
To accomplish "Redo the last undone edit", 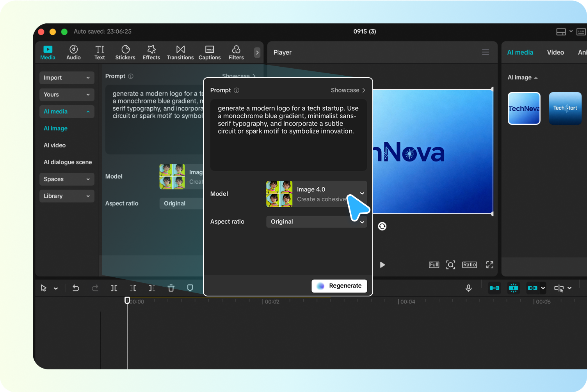I will tap(95, 288).
